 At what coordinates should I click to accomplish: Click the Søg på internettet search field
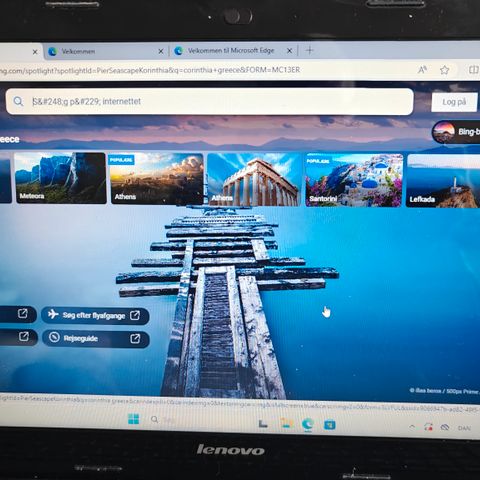pos(210,102)
